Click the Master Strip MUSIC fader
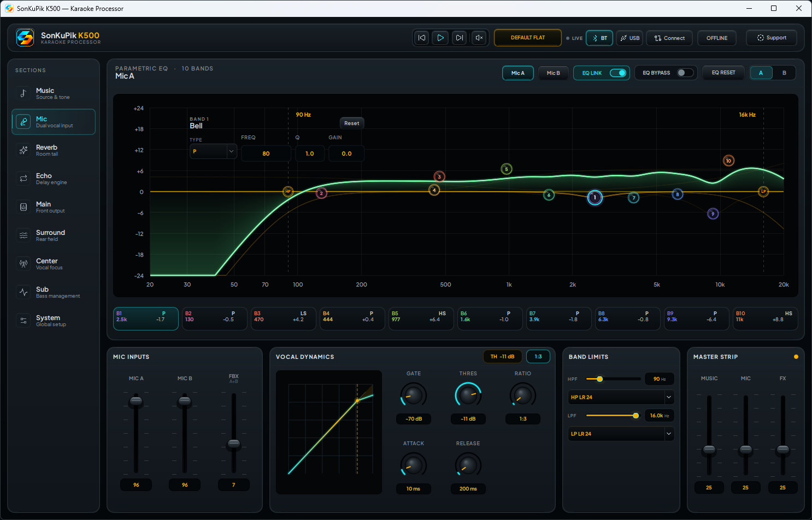This screenshot has width=812, height=520. pos(709,450)
